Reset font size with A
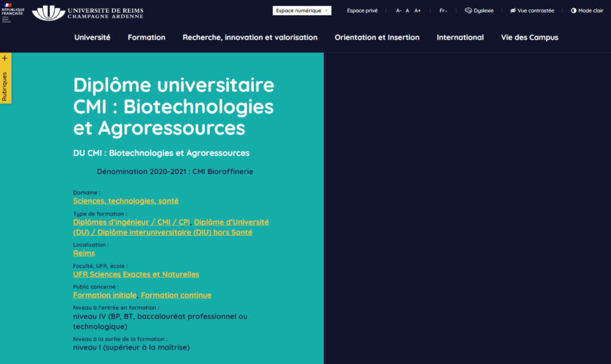The image size is (611, 364). click(407, 11)
